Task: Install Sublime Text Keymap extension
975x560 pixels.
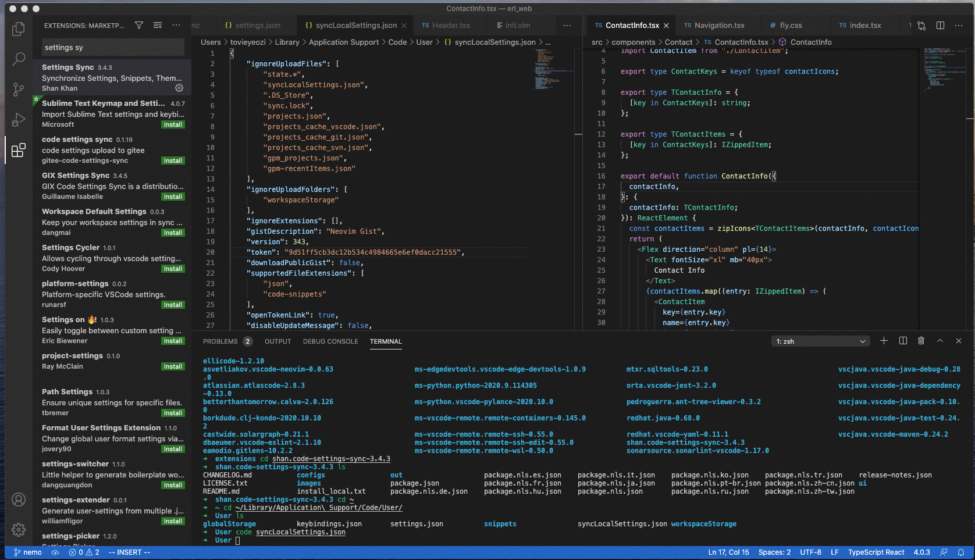Action: tap(173, 124)
